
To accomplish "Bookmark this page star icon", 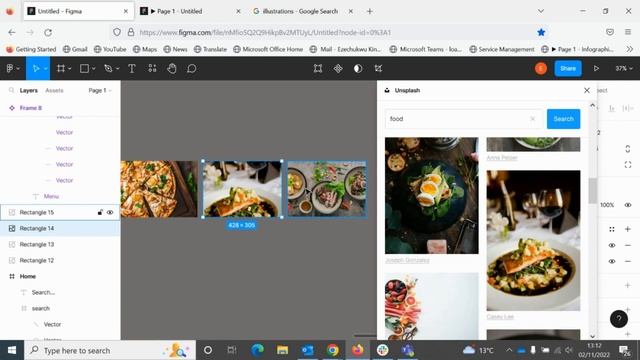I will pyautogui.click(x=541, y=32).
